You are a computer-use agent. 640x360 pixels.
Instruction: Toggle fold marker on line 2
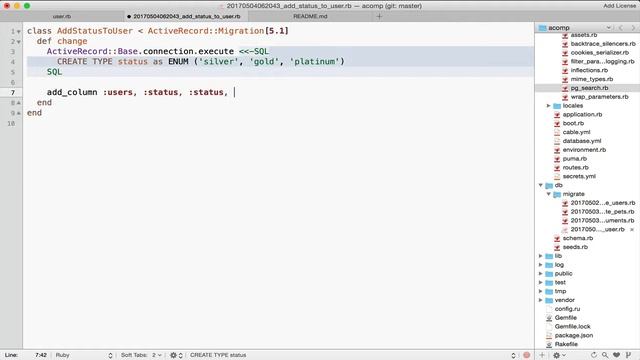point(19,42)
